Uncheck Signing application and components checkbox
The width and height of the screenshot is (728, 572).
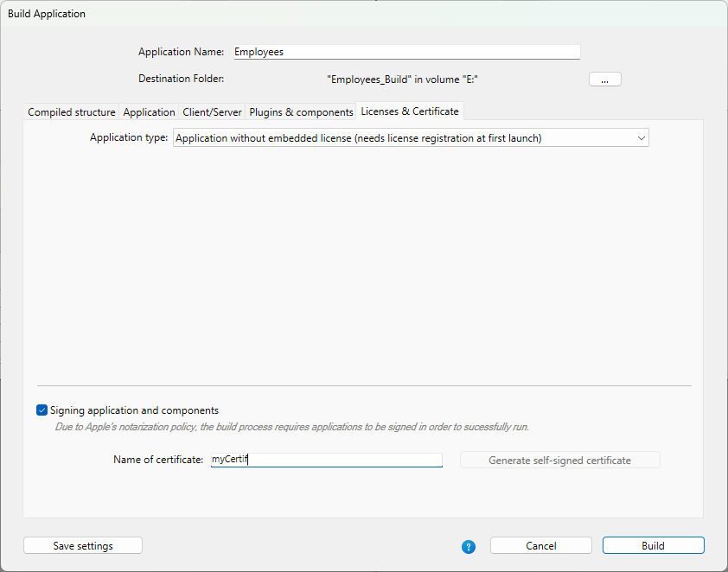[x=42, y=410]
